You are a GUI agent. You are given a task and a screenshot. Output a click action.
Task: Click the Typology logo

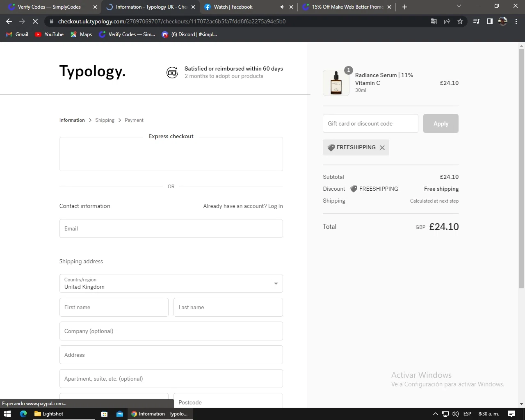(x=93, y=71)
